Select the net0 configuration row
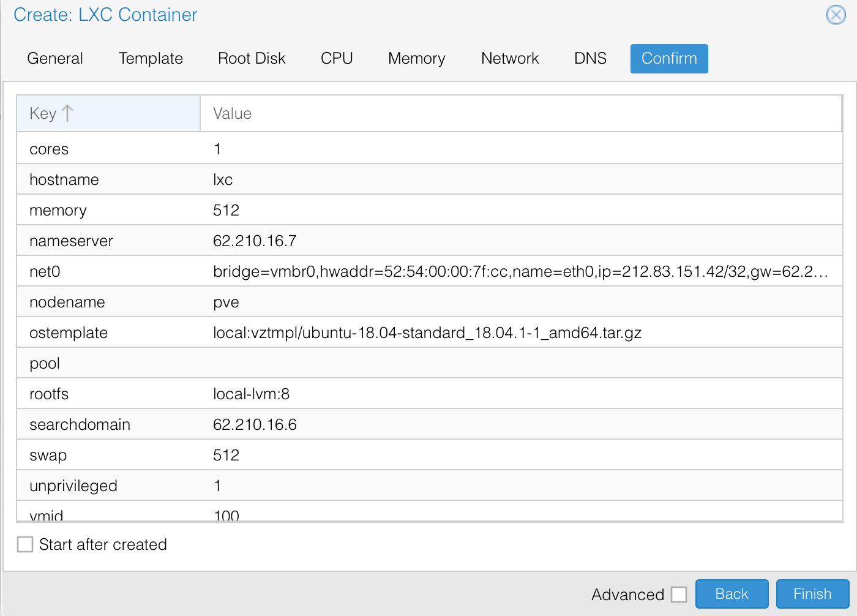The width and height of the screenshot is (857, 616). [x=428, y=271]
